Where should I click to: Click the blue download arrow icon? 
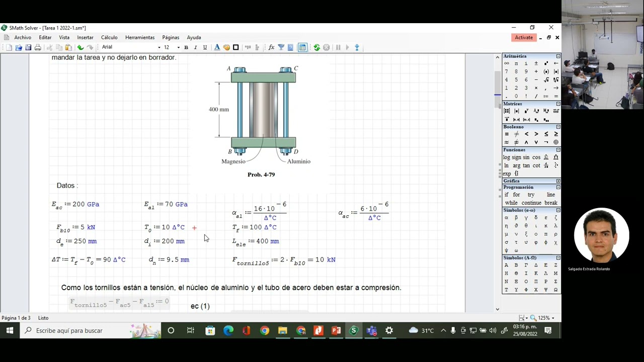(357, 47)
